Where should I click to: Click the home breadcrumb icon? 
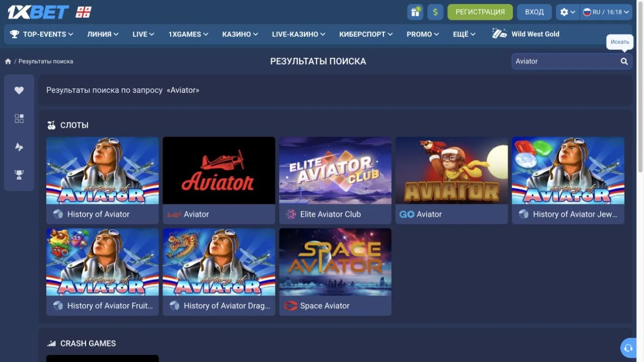(x=8, y=62)
